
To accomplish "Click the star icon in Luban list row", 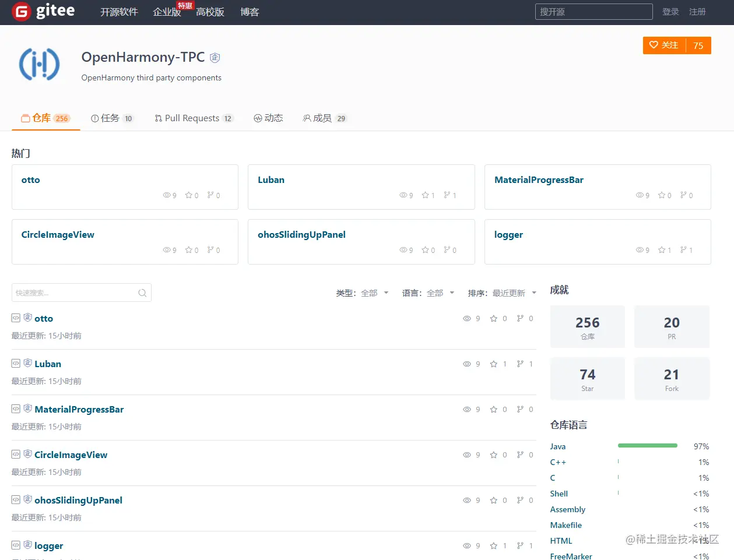I will 494,364.
